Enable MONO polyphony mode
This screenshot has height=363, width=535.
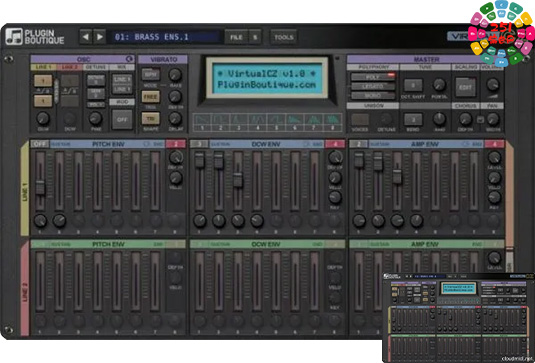point(373,95)
